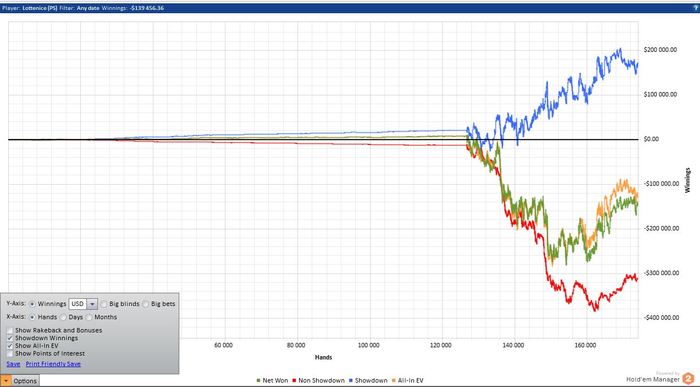The image size is (700, 387).
Task: Click the 60 000 hands axis label
Action: click(x=223, y=345)
